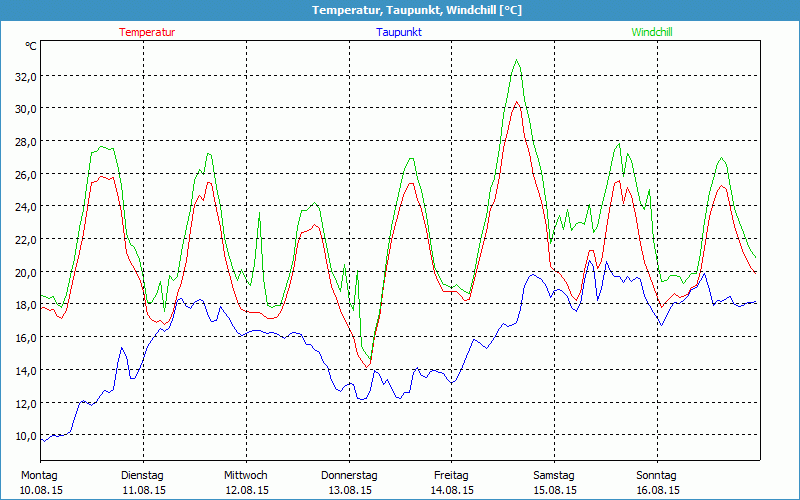Click the "15.08.15" date label
The image size is (800, 500).
pyautogui.click(x=554, y=490)
